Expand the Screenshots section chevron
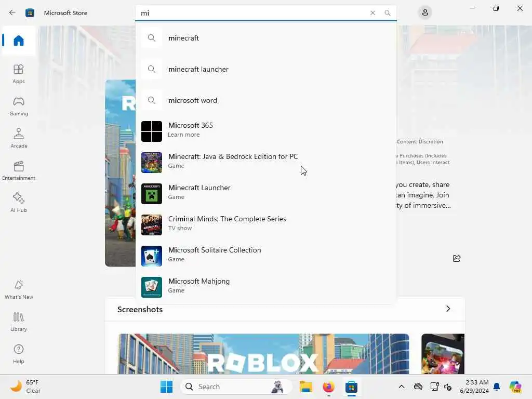This screenshot has height=399, width=532. pyautogui.click(x=448, y=309)
